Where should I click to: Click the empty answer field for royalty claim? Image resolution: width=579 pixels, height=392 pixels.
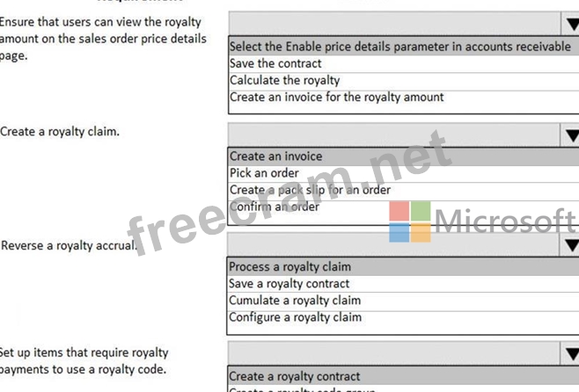point(393,134)
